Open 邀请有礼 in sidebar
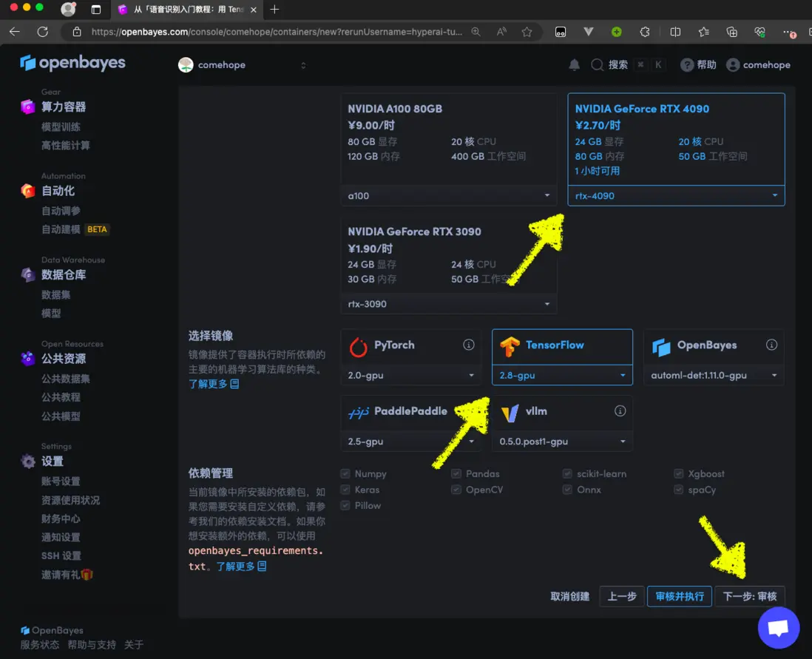 pos(67,575)
